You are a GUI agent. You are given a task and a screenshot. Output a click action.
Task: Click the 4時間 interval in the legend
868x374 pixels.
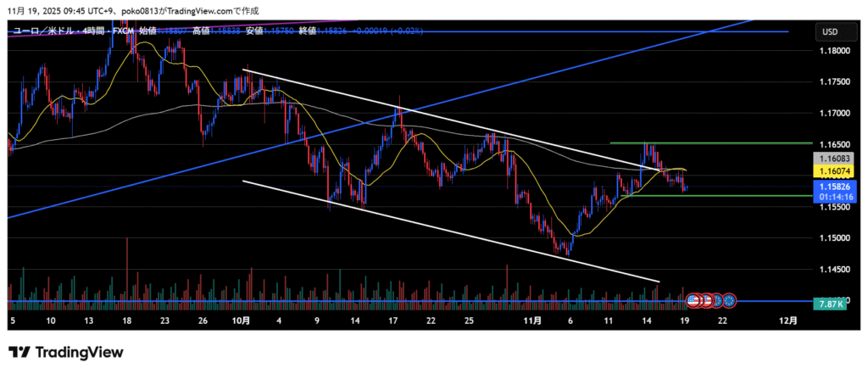(x=94, y=32)
